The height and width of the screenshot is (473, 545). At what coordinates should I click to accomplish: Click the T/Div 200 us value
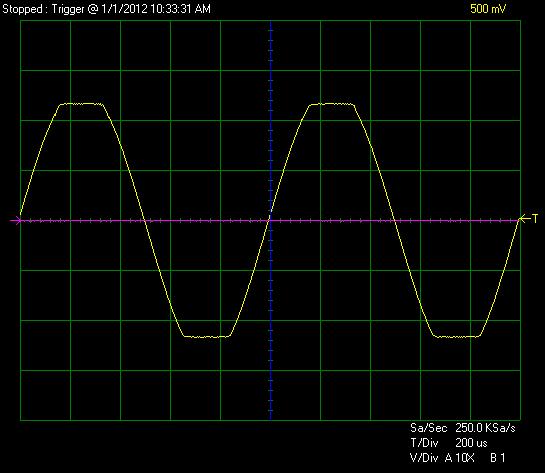pos(471,443)
